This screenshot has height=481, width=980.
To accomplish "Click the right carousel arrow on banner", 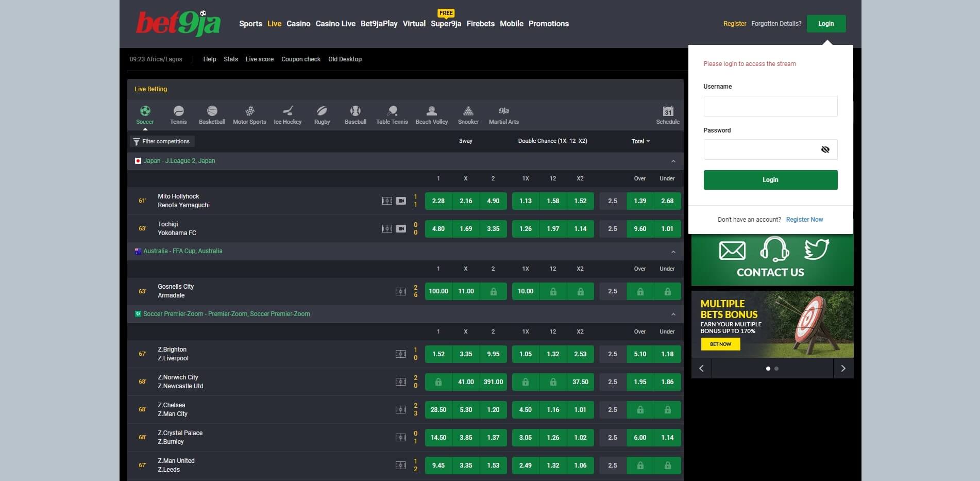I will click(843, 368).
